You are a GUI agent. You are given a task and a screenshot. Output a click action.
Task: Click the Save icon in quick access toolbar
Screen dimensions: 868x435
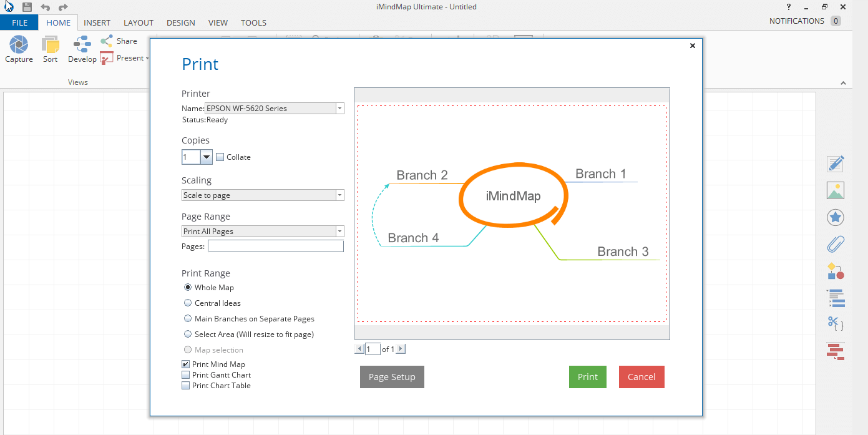(x=27, y=7)
